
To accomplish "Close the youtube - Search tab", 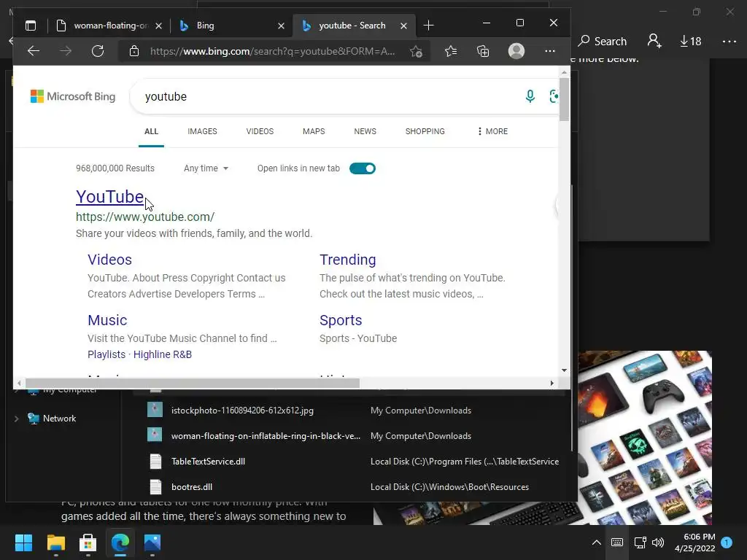I will click(x=403, y=26).
